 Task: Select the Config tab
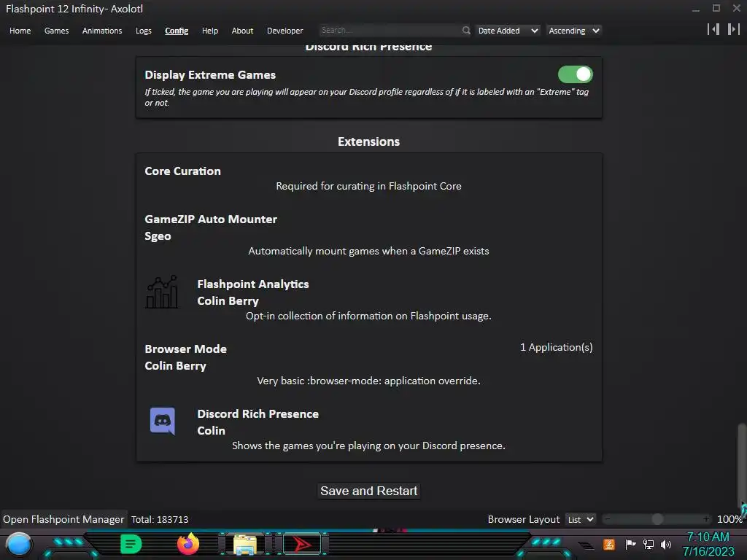pyautogui.click(x=177, y=31)
